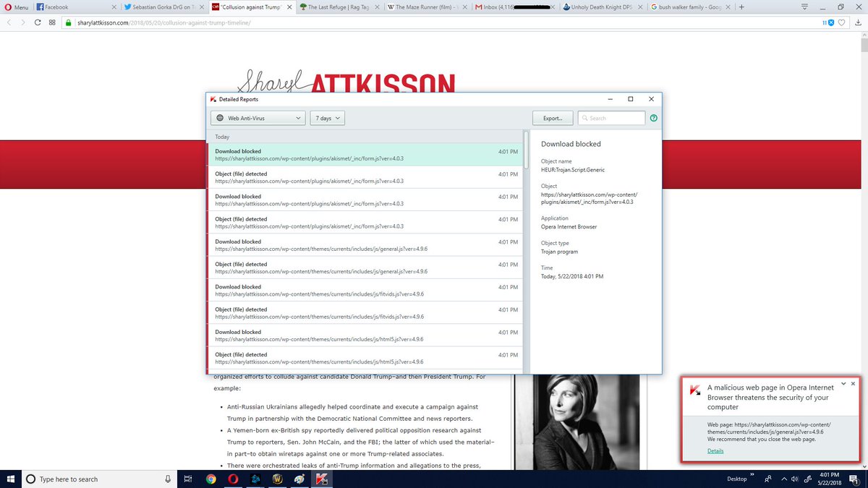Click the Export... button
The image size is (868, 488).
tap(553, 118)
